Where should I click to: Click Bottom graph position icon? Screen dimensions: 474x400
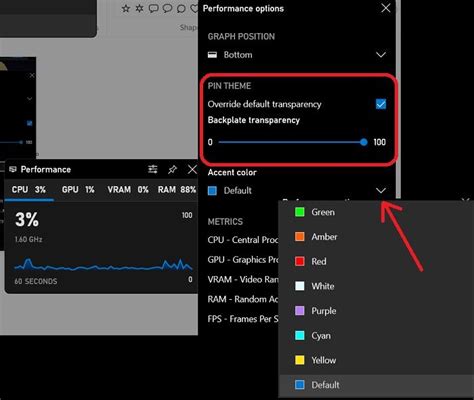tap(212, 55)
